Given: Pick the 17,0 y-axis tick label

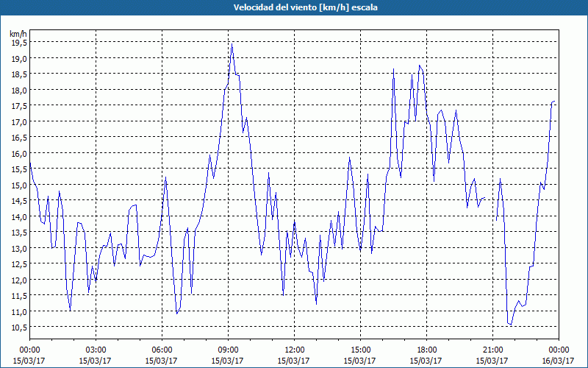Looking at the screenshot, I should pyautogui.click(x=20, y=121).
